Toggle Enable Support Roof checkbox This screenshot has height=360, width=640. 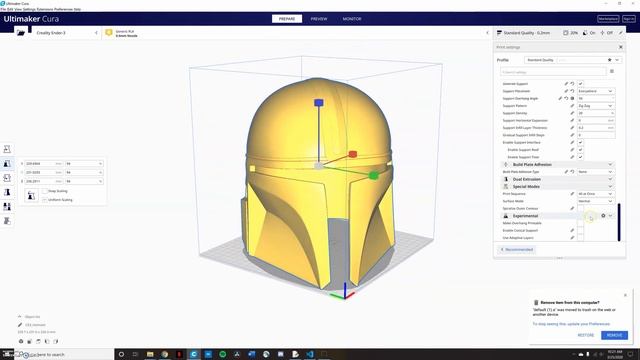pos(580,150)
